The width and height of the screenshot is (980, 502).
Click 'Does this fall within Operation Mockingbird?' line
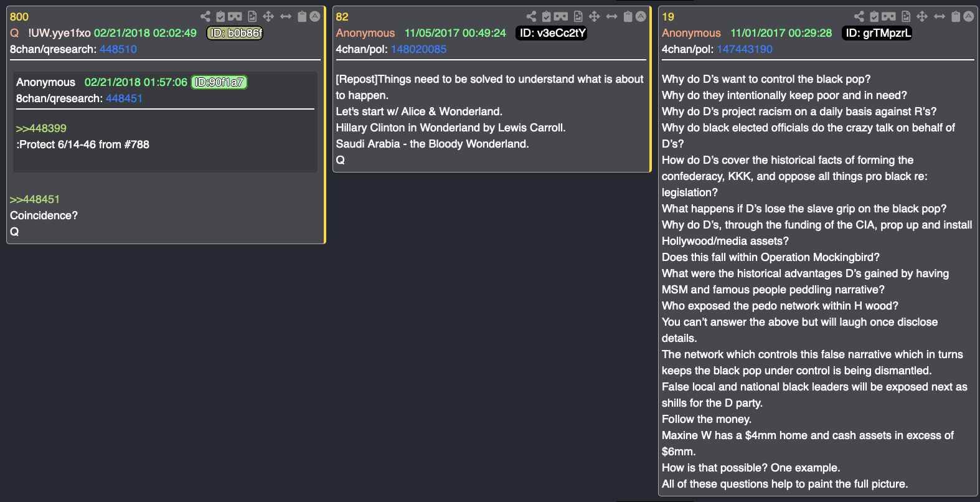[771, 257]
